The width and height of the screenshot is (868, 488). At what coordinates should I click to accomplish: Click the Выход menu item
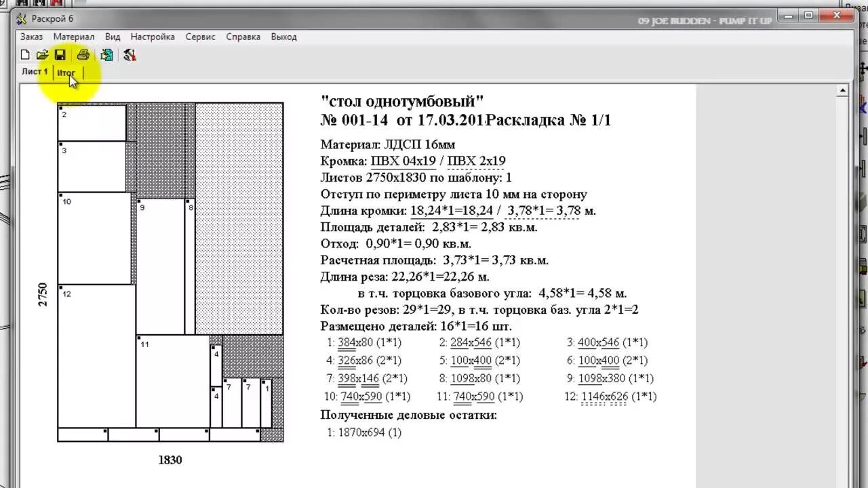click(283, 37)
